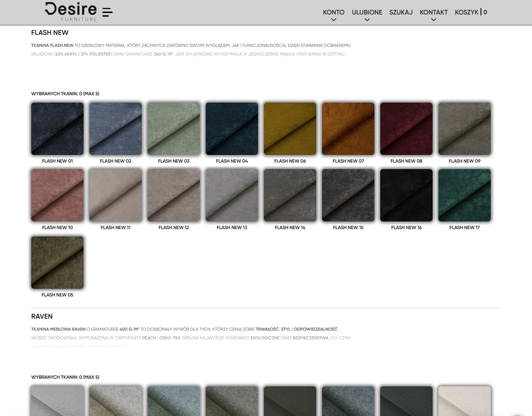The image size is (532, 416).
Task: Pick the Flash New 07 orange swatch
Action: tap(348, 129)
